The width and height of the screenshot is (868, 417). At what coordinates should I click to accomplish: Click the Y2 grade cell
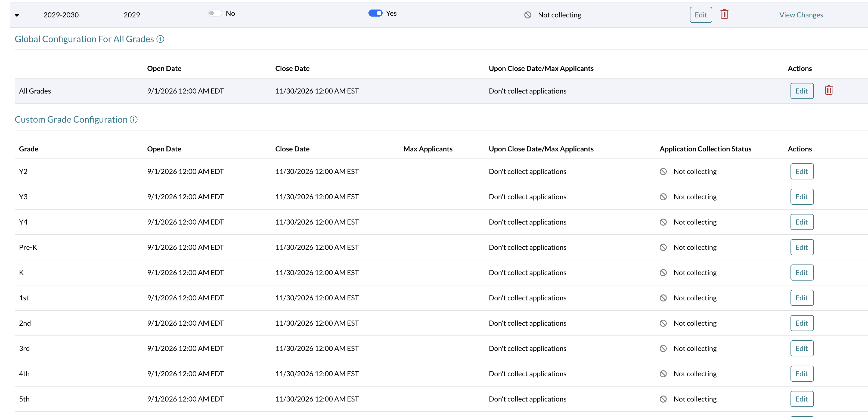(x=23, y=172)
